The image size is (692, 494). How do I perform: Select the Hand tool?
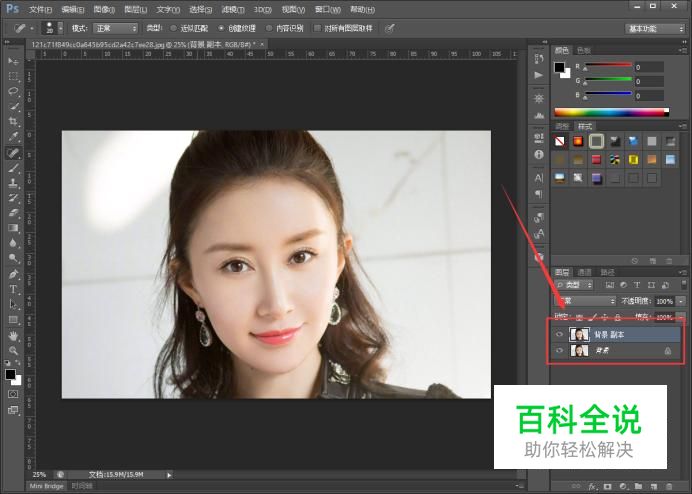pyautogui.click(x=13, y=335)
